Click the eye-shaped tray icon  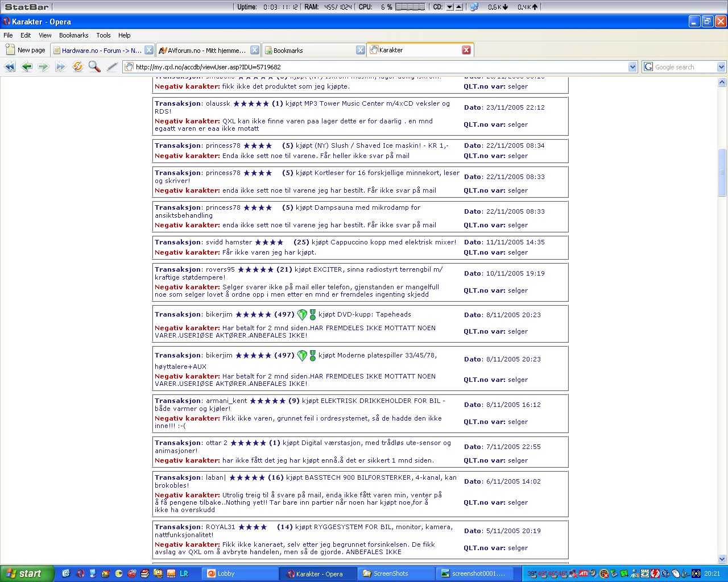pyautogui.click(x=645, y=573)
